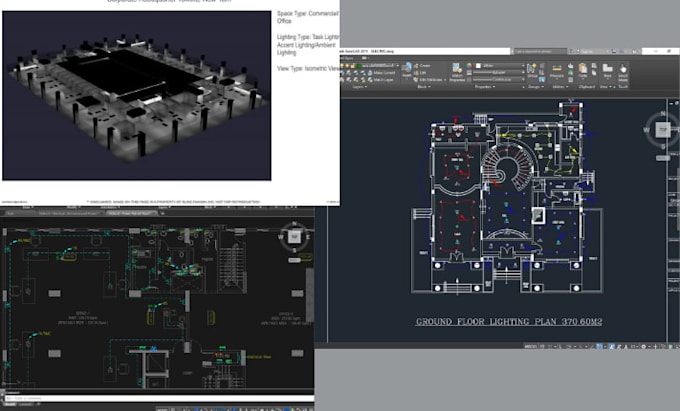Click Match Layer button
The image size is (680, 411).
379,80
